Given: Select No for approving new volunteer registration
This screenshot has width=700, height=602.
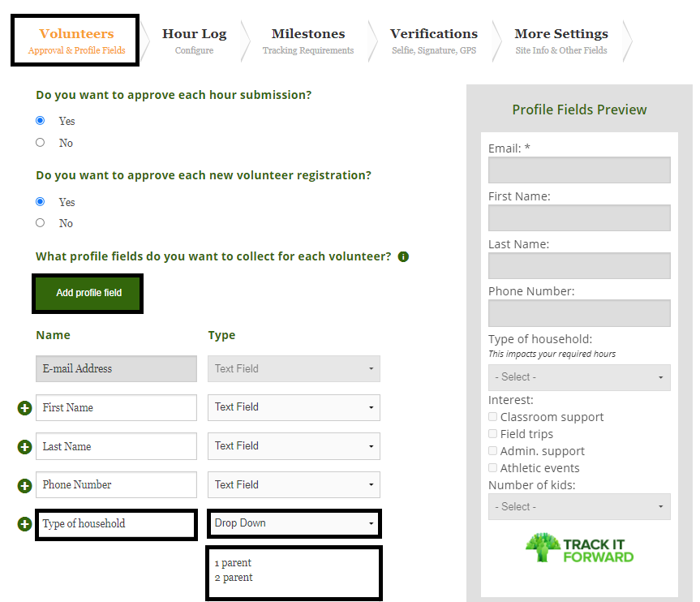Looking at the screenshot, I should pyautogui.click(x=41, y=222).
